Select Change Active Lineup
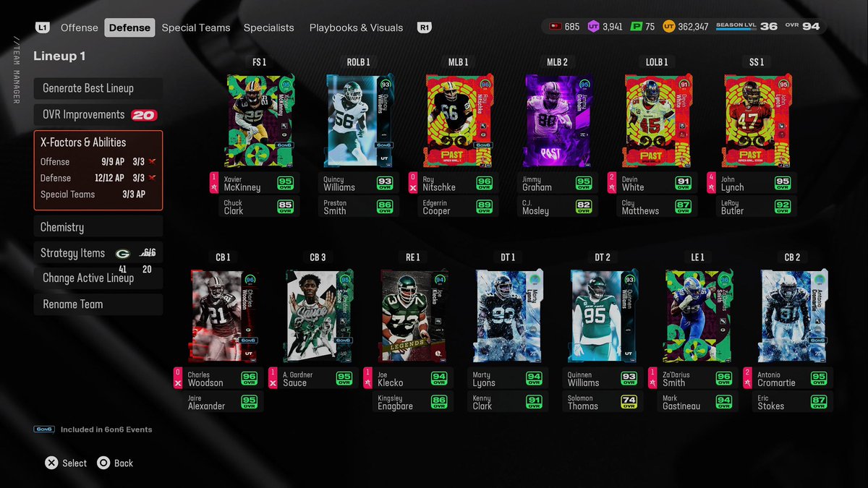The width and height of the screenshot is (868, 488). (98, 278)
